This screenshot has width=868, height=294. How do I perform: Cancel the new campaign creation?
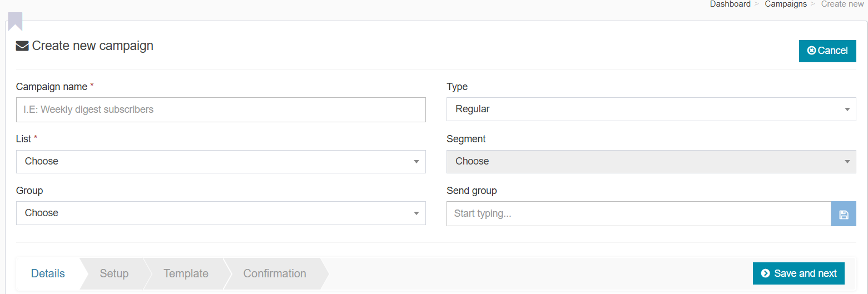point(827,51)
